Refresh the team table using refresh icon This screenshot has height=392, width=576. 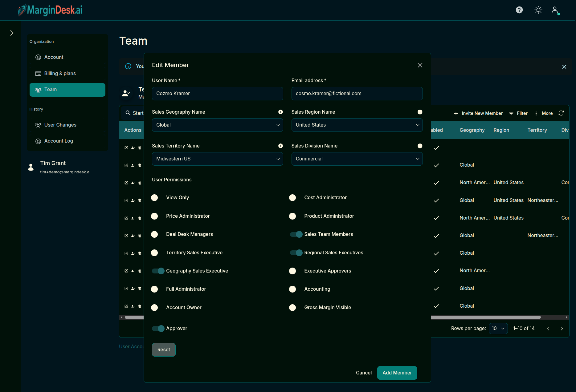pos(562,113)
